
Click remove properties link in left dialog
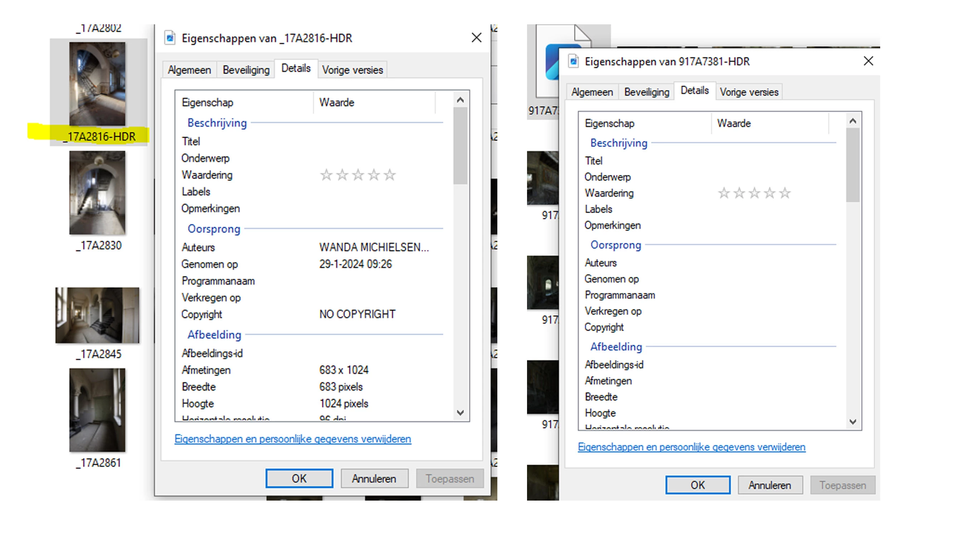(x=293, y=439)
